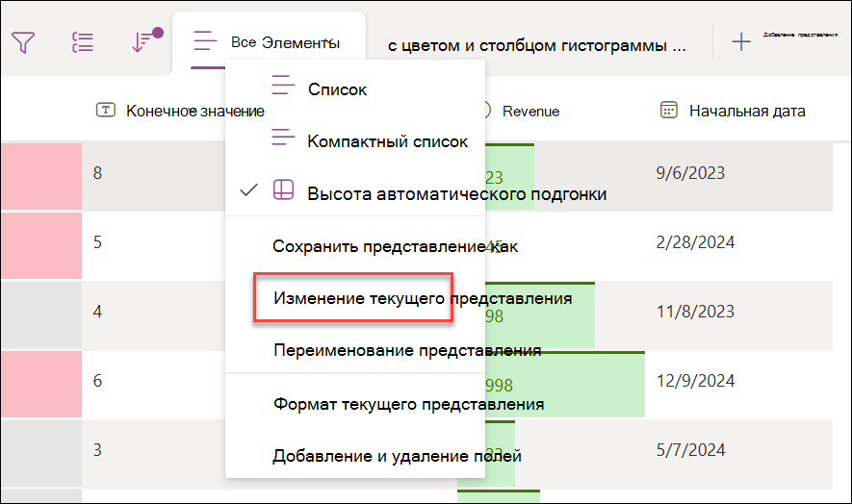Screen dimensions: 852x504
Task: Click the date cell 12/9/2024
Action: [x=695, y=381]
